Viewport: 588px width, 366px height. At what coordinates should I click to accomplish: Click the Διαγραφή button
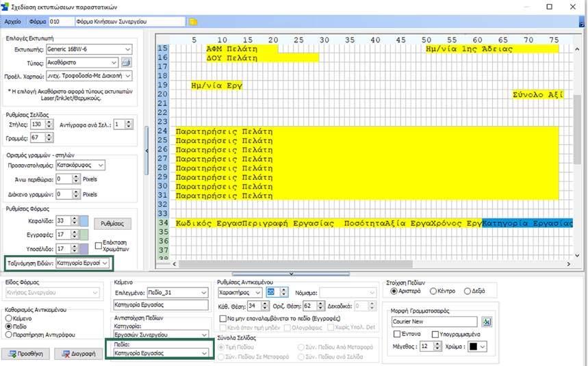pyautogui.click(x=78, y=354)
